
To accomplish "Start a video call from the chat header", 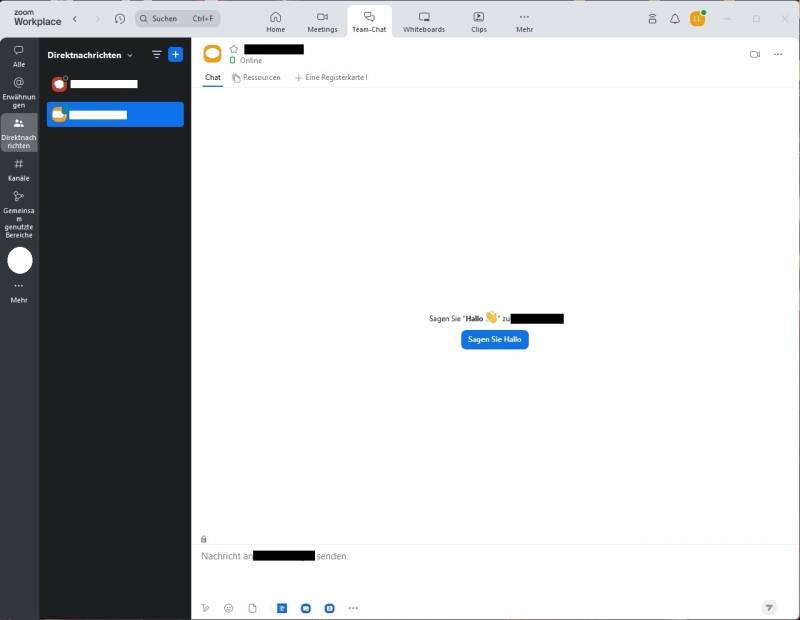I will [755, 55].
